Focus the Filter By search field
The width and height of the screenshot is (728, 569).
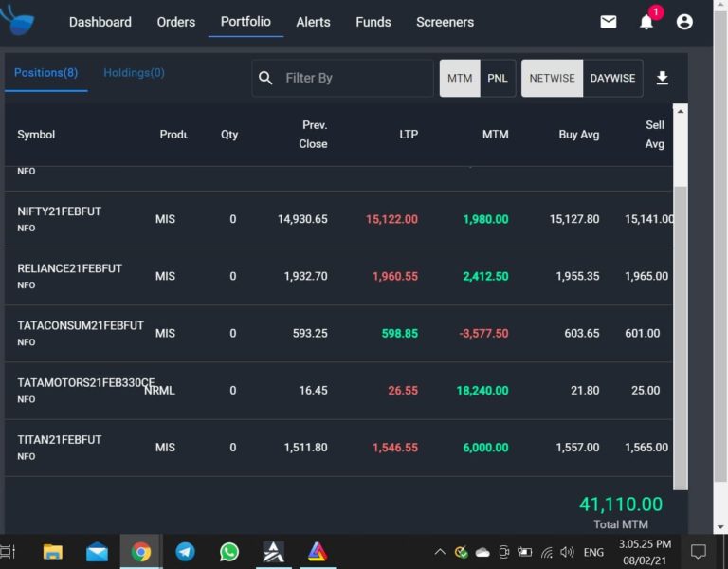point(342,78)
